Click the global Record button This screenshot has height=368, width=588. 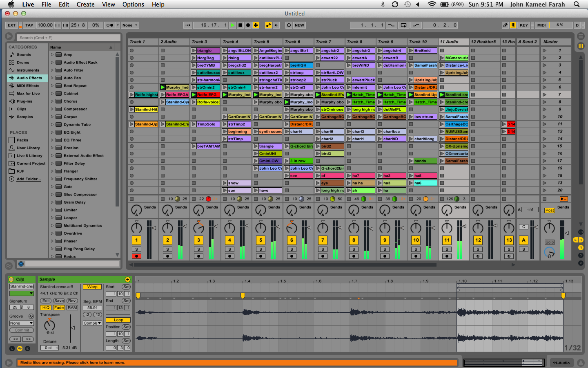[248, 25]
